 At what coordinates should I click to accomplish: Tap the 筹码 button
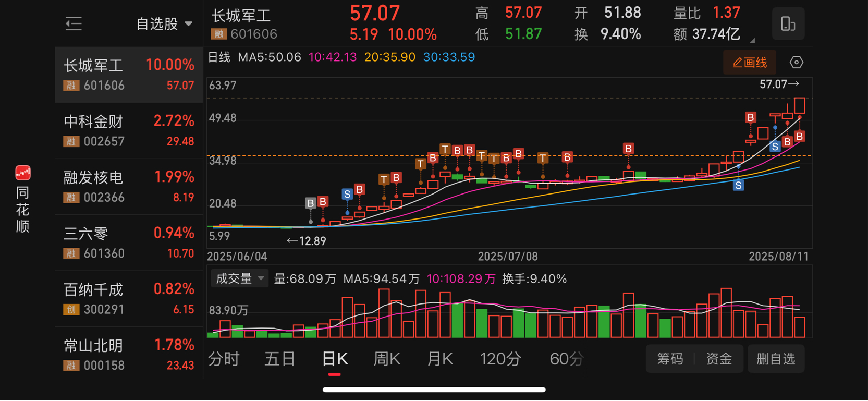[x=670, y=359]
